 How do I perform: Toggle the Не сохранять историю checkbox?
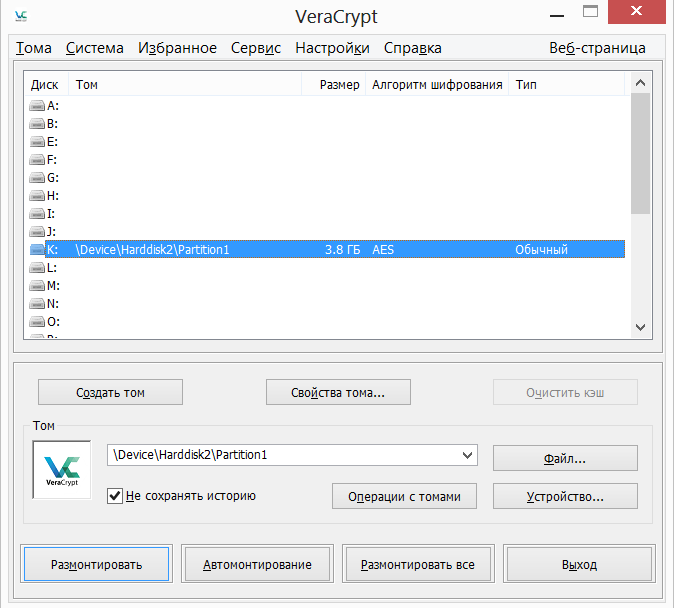tap(115, 496)
